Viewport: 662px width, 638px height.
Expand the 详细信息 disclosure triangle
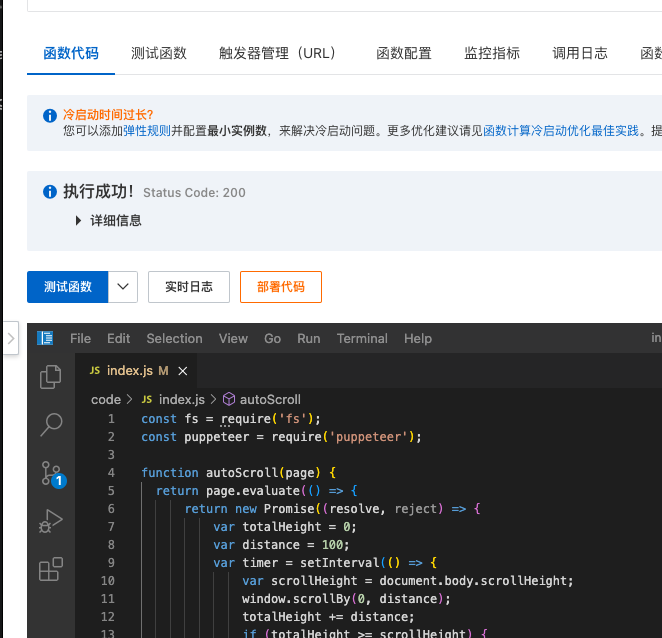click(78, 220)
